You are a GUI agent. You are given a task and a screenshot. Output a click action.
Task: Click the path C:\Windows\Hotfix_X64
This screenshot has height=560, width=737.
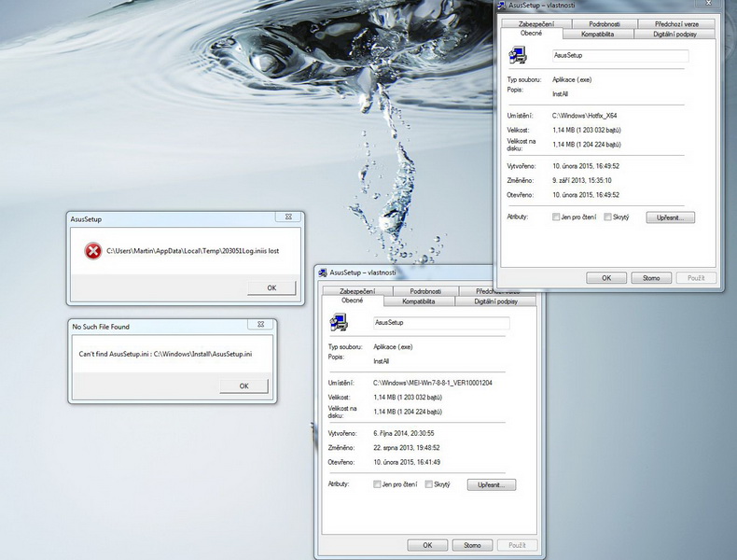click(584, 115)
